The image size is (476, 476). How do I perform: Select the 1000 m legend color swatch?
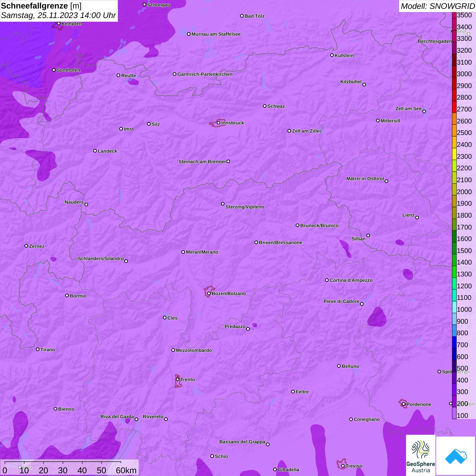(x=454, y=307)
